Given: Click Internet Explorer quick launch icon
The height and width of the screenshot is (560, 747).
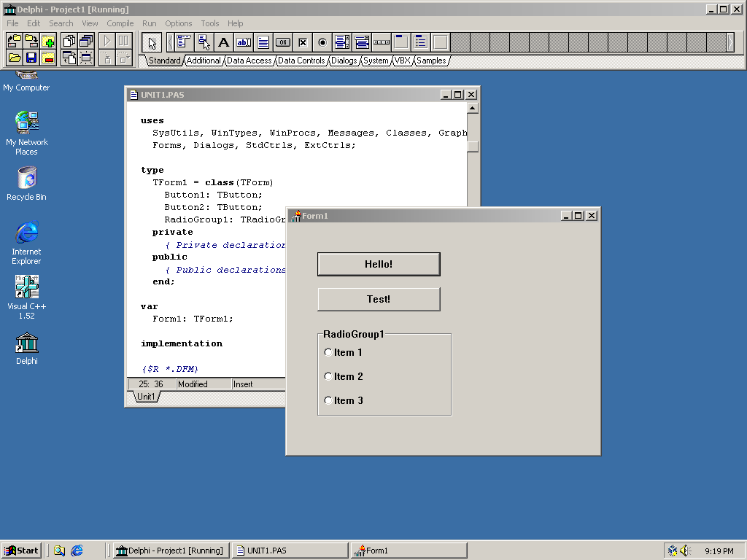Looking at the screenshot, I should pyautogui.click(x=77, y=551).
